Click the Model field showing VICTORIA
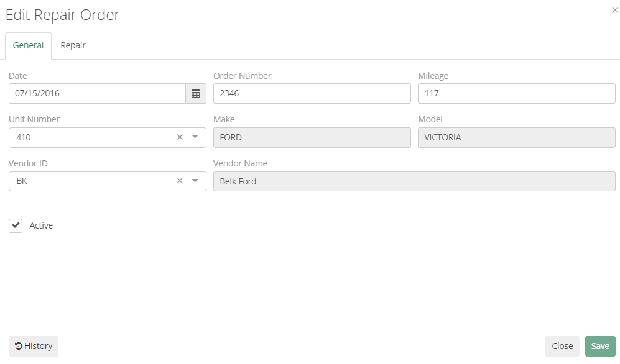 pos(516,137)
